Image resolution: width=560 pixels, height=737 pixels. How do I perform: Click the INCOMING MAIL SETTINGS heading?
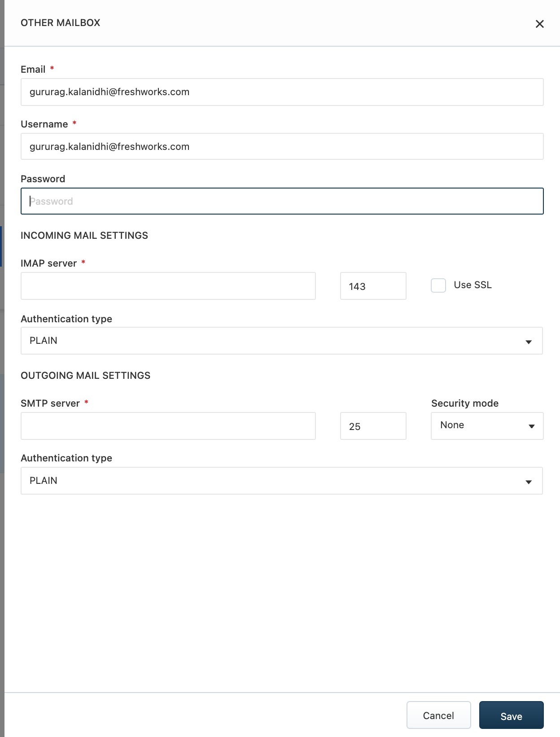[84, 236]
